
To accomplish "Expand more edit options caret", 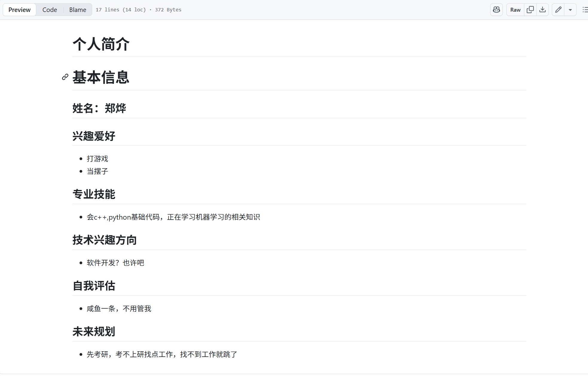I will pos(570,10).
